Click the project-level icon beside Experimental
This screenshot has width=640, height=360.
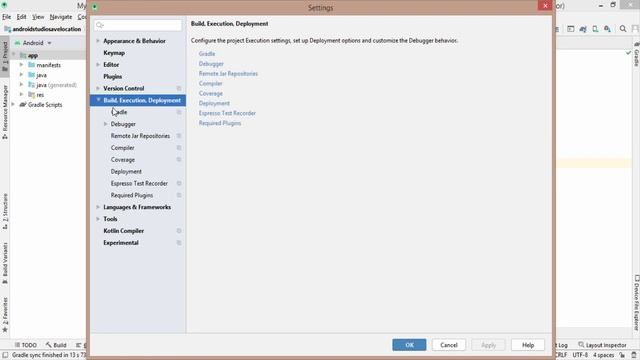(179, 243)
